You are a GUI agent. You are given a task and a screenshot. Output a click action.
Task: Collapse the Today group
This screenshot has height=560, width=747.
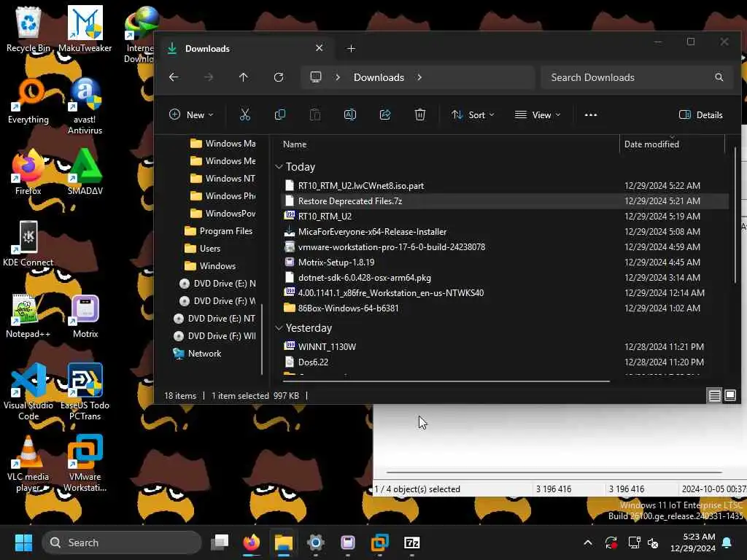(x=279, y=167)
